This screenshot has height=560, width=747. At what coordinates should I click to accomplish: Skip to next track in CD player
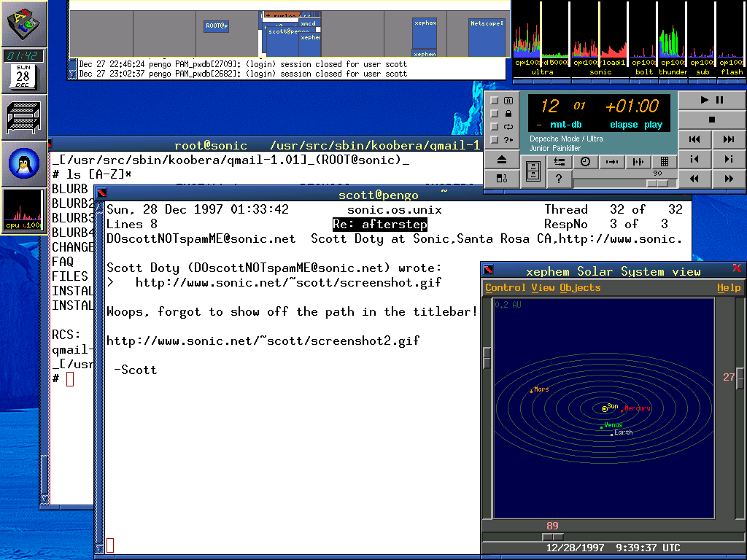pos(729,139)
